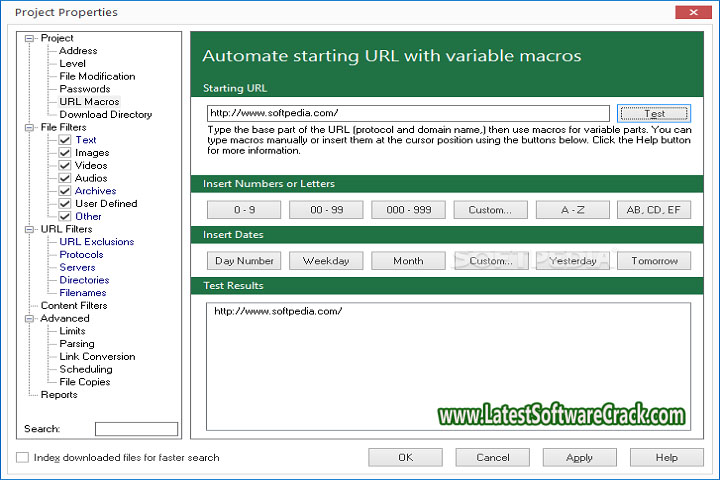Collapse the Advanced tree node
720x480 pixels.
coord(30,318)
